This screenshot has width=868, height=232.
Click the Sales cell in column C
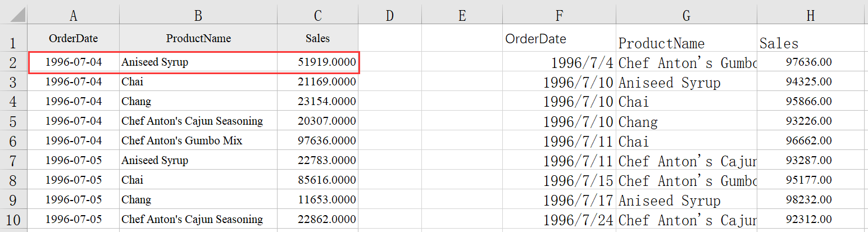point(318,38)
